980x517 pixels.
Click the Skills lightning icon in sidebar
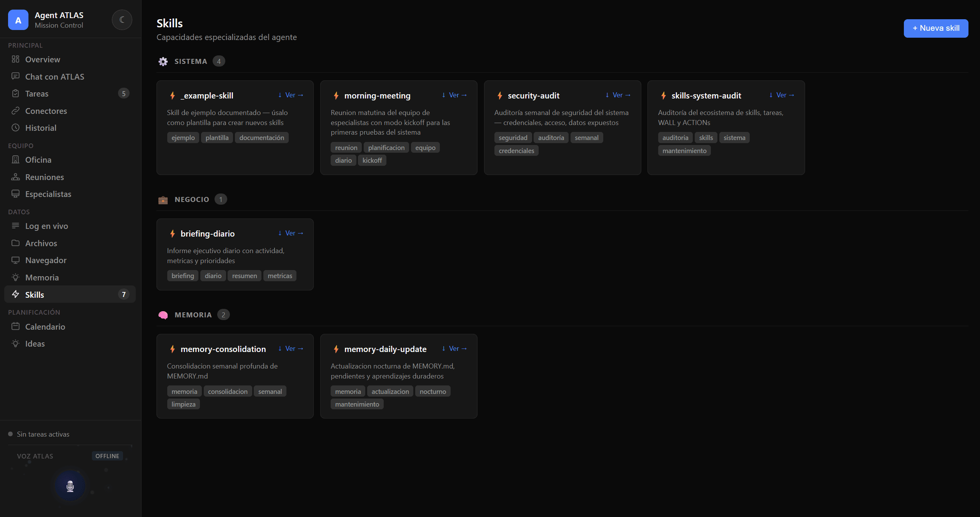[x=15, y=294]
